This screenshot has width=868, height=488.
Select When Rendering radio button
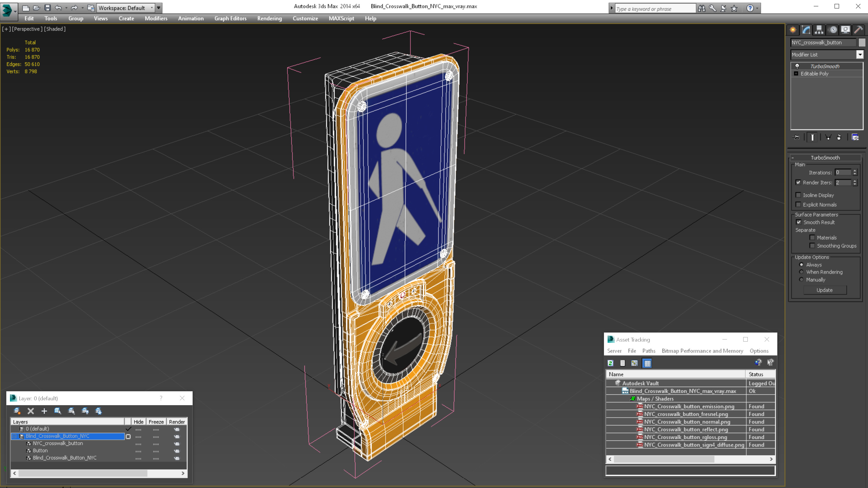tap(802, 272)
